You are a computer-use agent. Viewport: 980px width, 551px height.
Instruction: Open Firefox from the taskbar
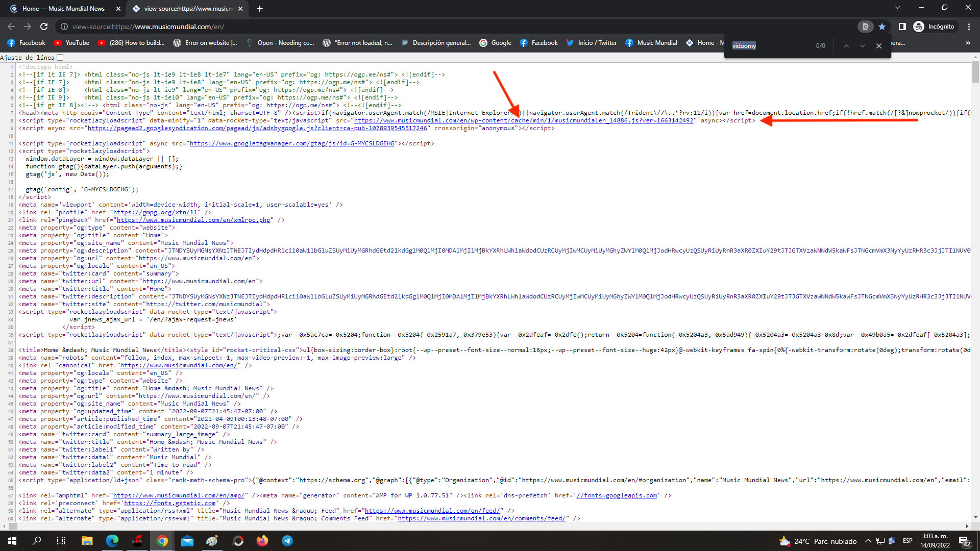point(262,541)
